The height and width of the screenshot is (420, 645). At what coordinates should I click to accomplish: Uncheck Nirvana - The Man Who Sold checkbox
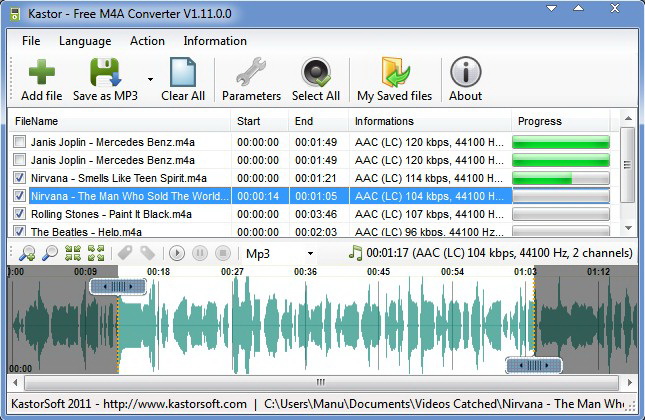click(x=19, y=195)
